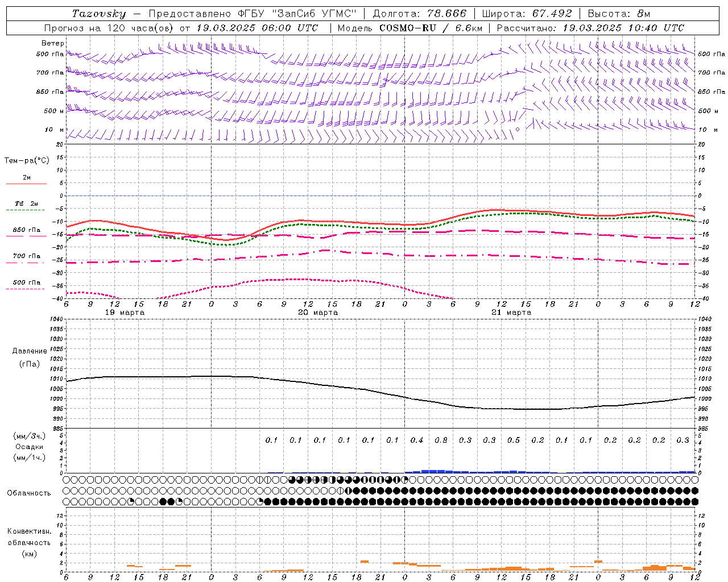Click the '19 марта' date label

[x=125, y=313]
